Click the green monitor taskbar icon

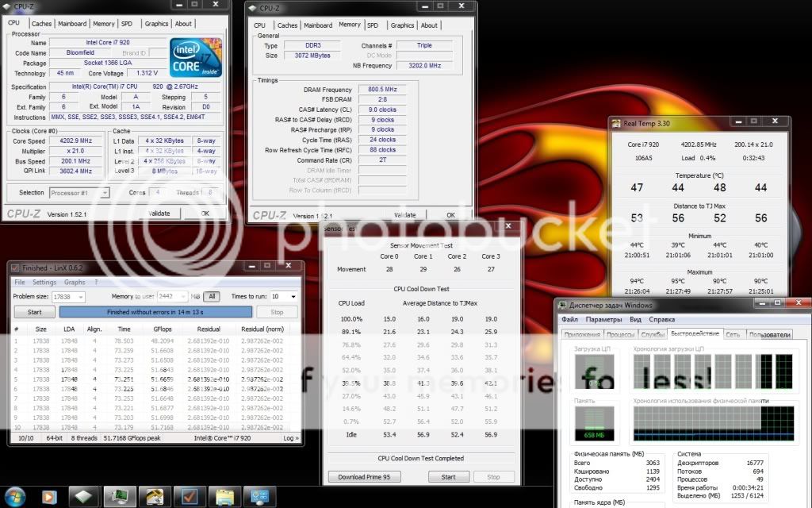click(120, 497)
